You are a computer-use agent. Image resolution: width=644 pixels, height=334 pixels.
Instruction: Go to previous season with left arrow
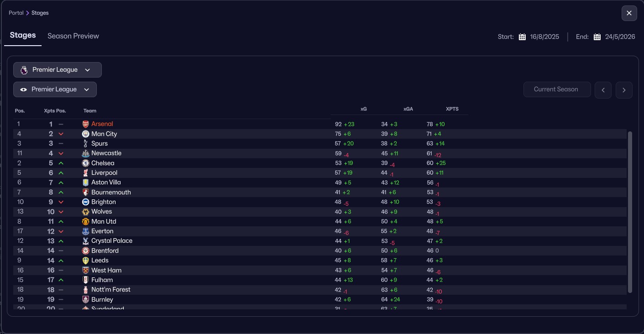pos(603,90)
